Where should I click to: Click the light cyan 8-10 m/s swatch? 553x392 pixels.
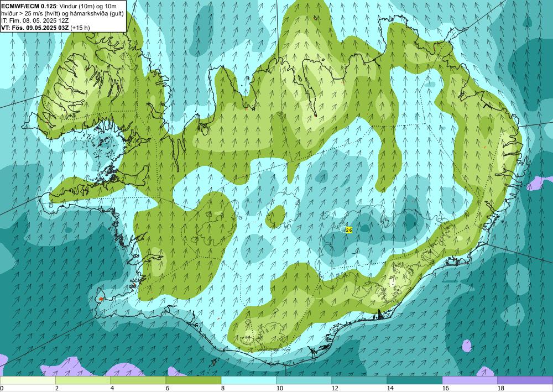click(x=249, y=380)
